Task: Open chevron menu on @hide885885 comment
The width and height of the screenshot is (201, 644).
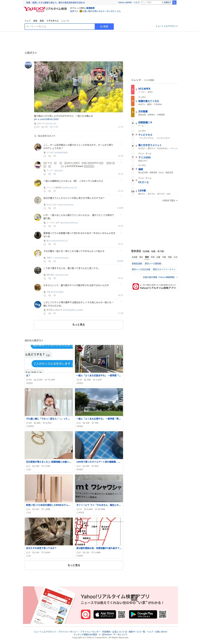Action: tap(121, 144)
